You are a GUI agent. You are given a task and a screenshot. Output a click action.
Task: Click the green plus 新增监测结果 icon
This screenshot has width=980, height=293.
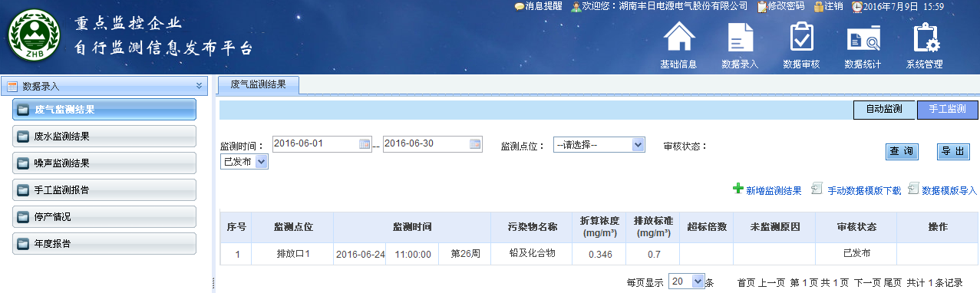(738, 188)
